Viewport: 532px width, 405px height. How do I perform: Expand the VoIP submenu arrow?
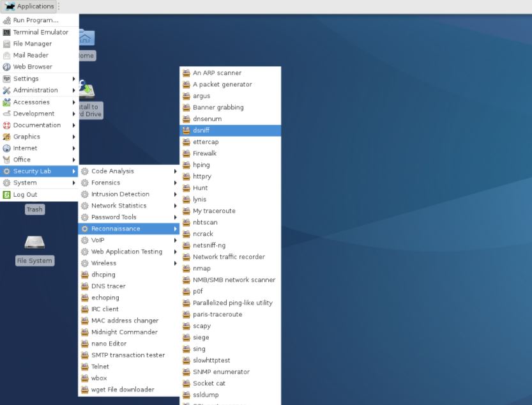[175, 240]
